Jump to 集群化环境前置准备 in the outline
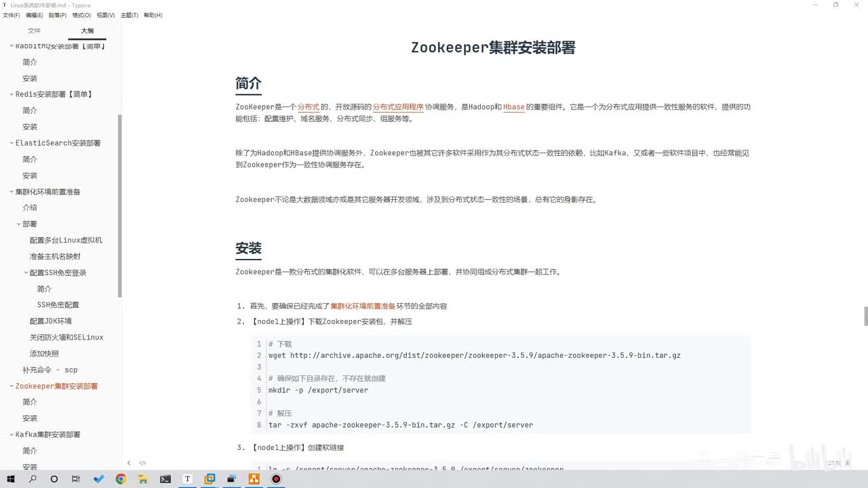The width and height of the screenshot is (868, 488). [x=48, y=192]
